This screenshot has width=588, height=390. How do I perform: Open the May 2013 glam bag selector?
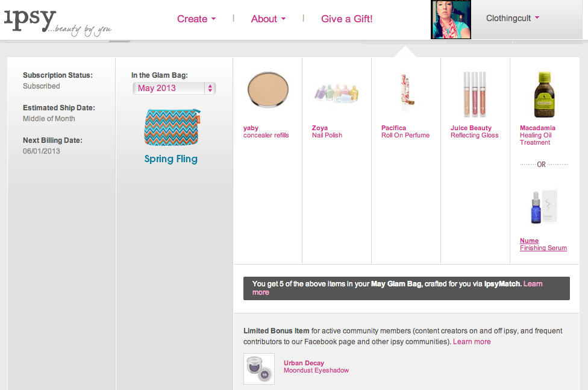tap(174, 88)
